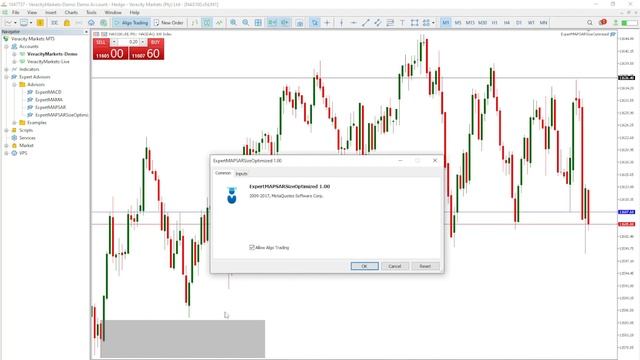Expand the Market tree node
Image resolution: width=640 pixels, height=360 pixels.
[7, 145]
